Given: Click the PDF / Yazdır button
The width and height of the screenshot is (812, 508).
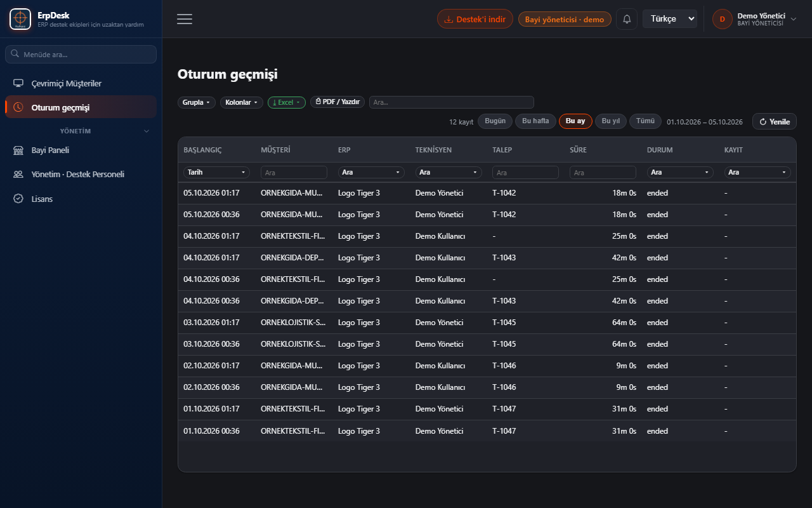Looking at the screenshot, I should pos(337,102).
